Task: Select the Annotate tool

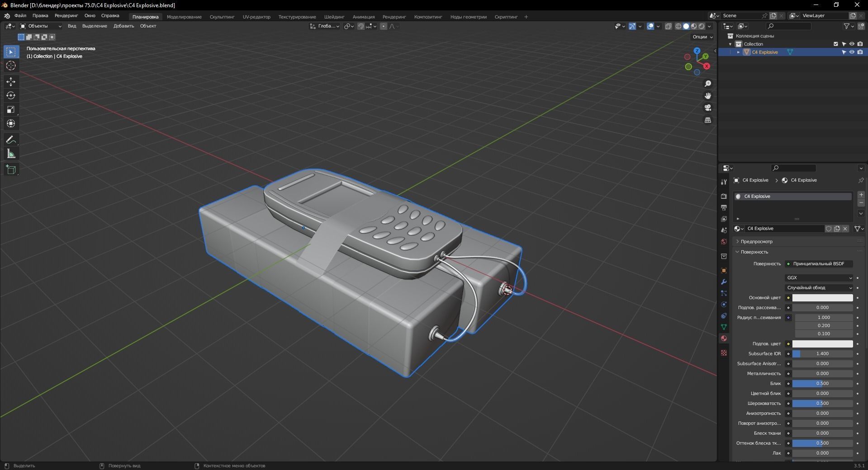Action: point(10,139)
